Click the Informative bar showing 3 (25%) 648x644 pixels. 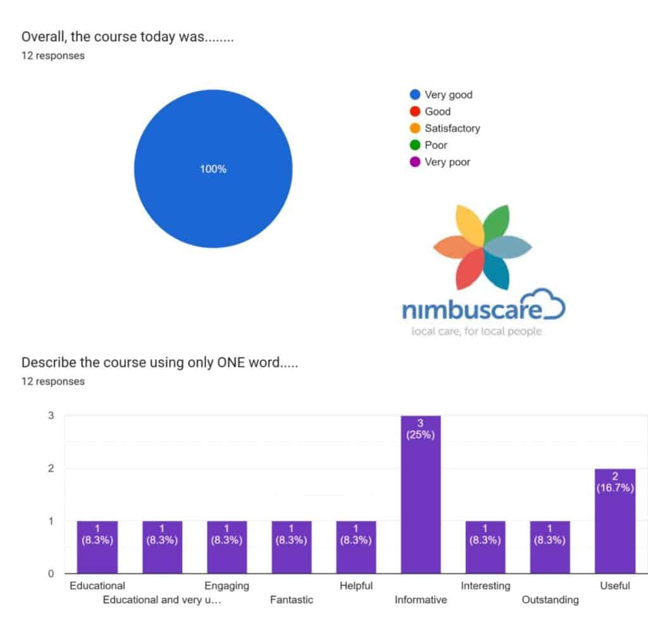[x=421, y=495]
